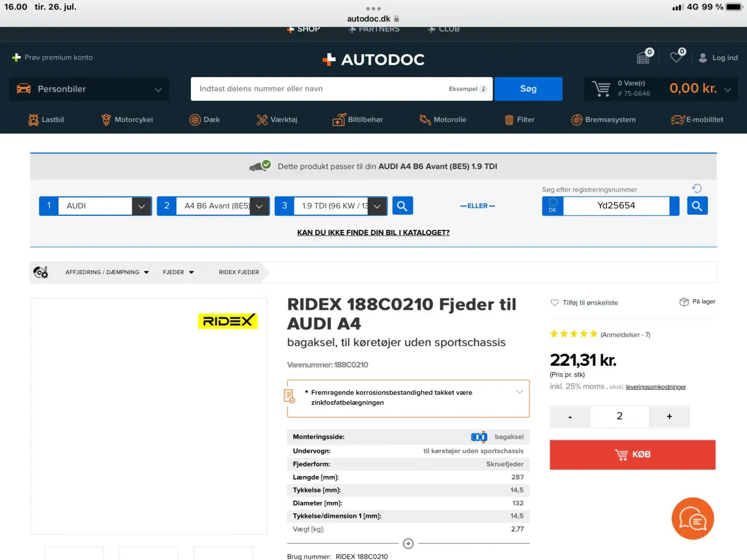Viewport: 747px width, 560px height.
Task: Open the wishlist heart in header
Action: click(677, 57)
